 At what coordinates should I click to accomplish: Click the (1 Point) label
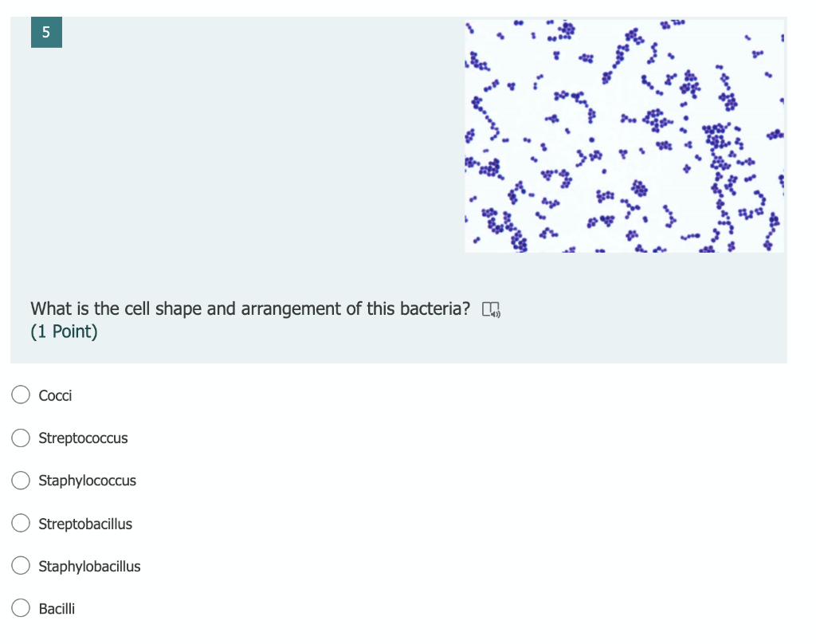click(64, 332)
